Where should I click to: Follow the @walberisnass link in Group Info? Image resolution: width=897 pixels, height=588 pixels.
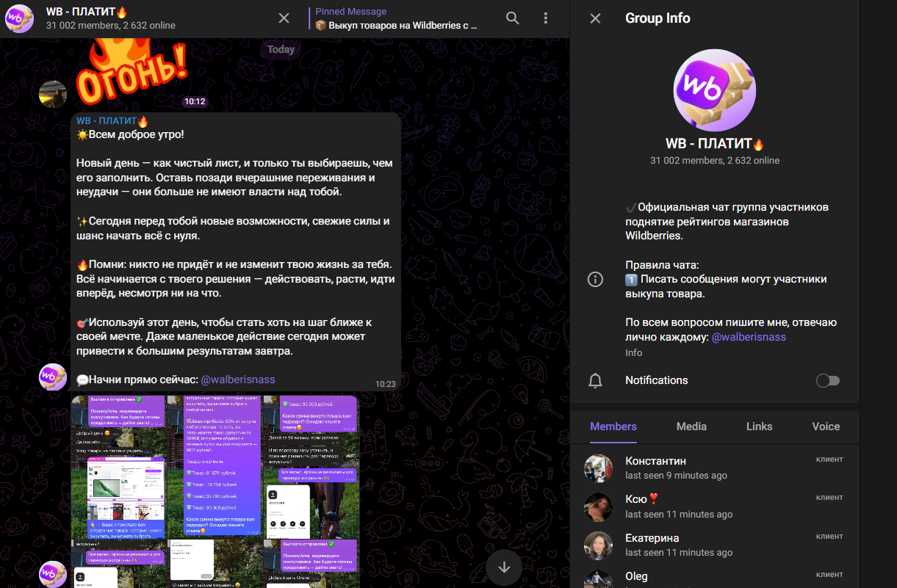pos(749,337)
